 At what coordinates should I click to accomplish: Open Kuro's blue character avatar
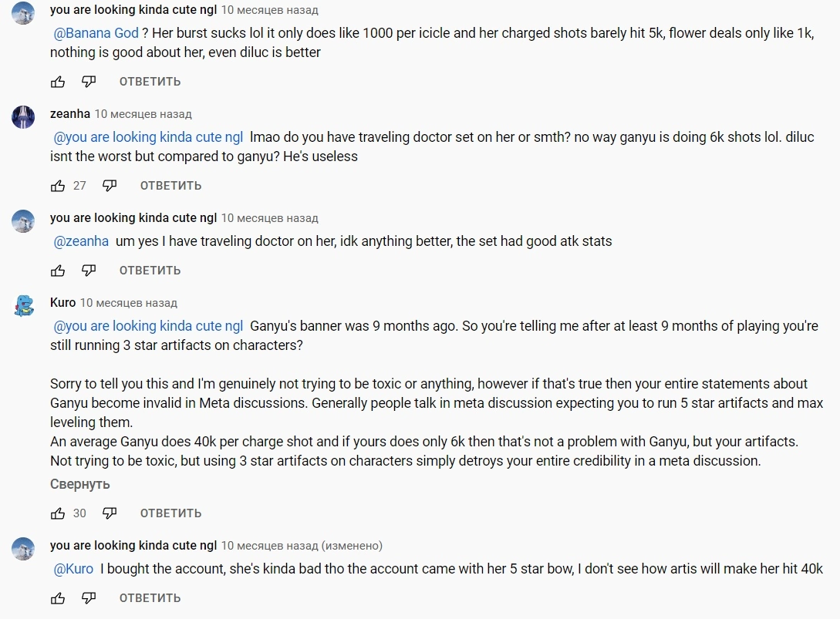click(x=24, y=306)
